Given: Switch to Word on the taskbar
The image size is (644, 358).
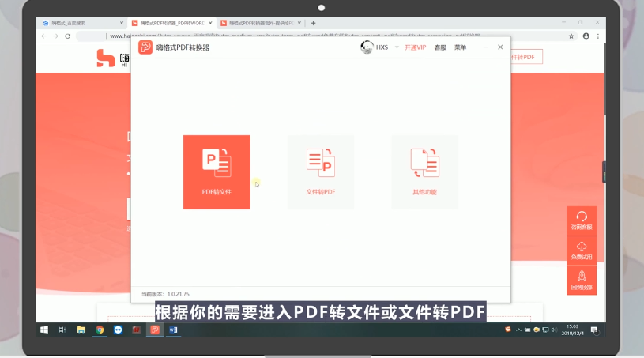Looking at the screenshot, I should coord(173,330).
